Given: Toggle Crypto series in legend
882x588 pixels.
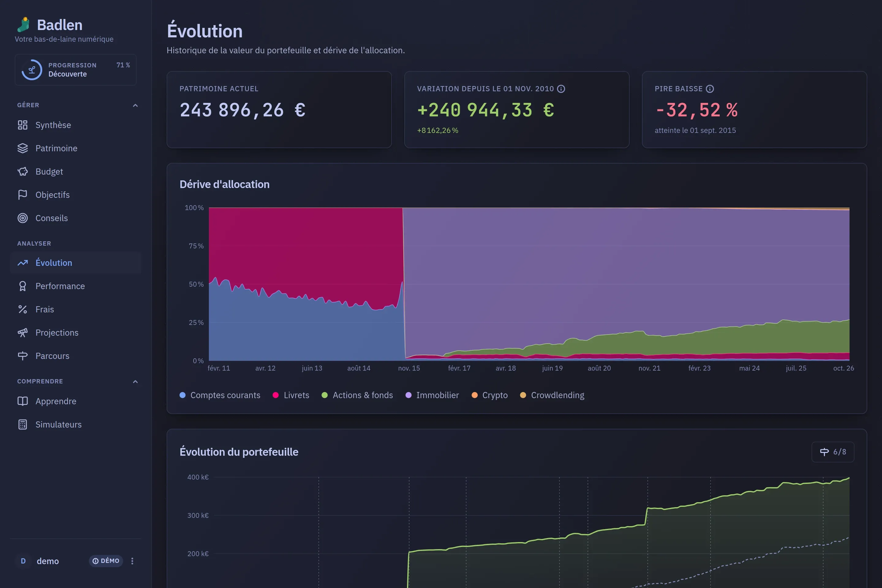Looking at the screenshot, I should [490, 395].
